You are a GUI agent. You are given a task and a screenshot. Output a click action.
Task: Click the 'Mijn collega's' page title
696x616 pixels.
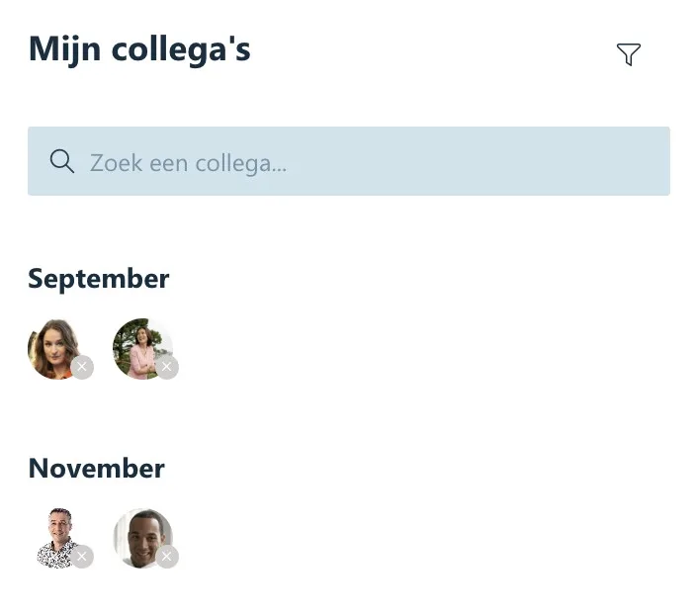pyautogui.click(x=139, y=48)
